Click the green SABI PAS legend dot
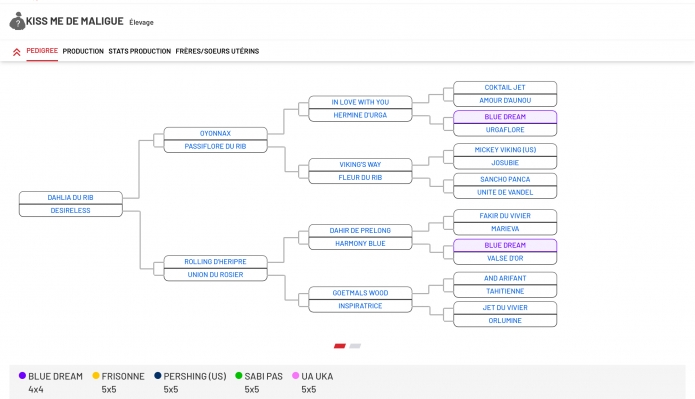 [238, 376]
